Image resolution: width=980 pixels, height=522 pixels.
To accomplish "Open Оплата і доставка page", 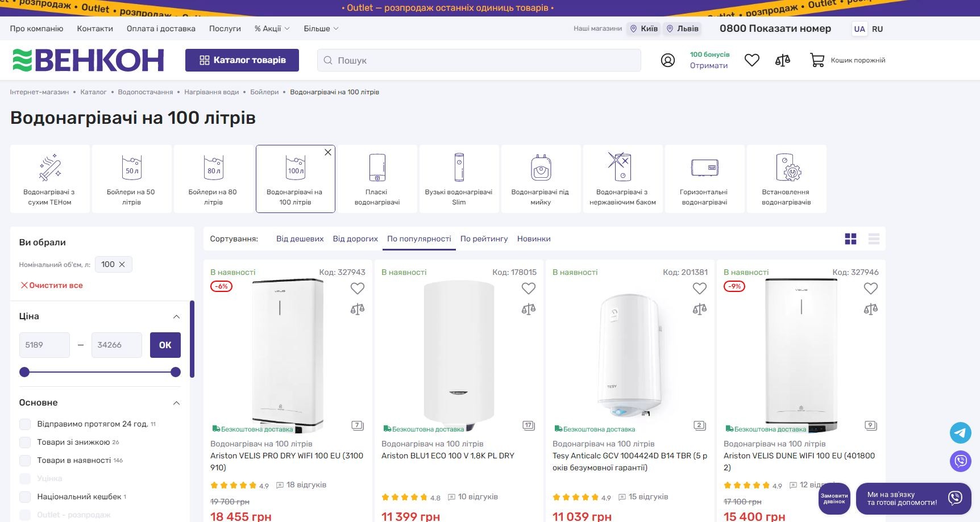I will 161,28.
